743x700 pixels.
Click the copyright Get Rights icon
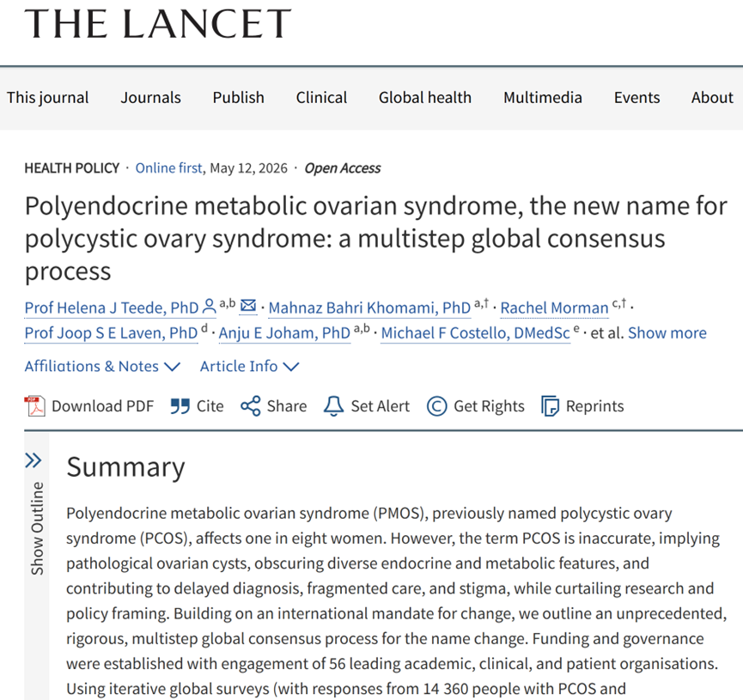436,406
